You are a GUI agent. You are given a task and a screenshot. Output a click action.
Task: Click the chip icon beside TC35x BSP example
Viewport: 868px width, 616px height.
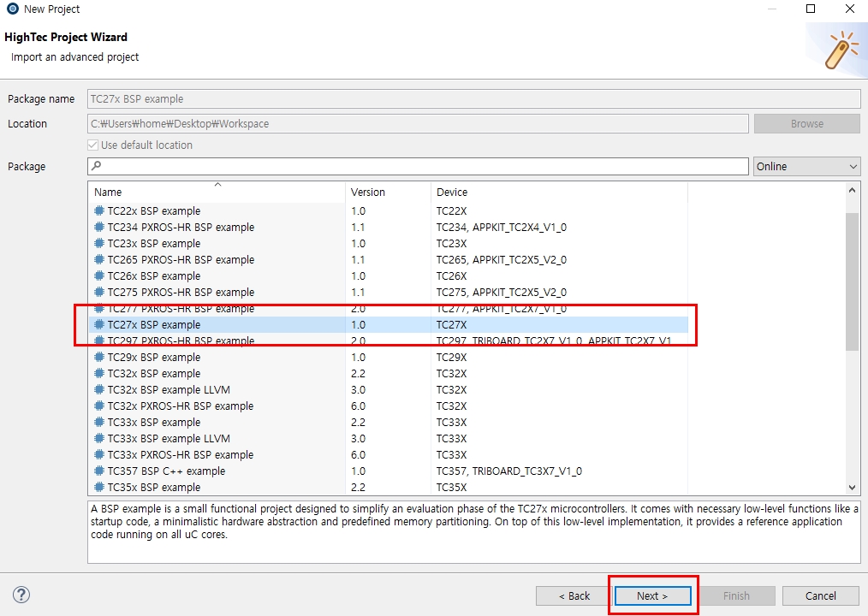pos(99,487)
